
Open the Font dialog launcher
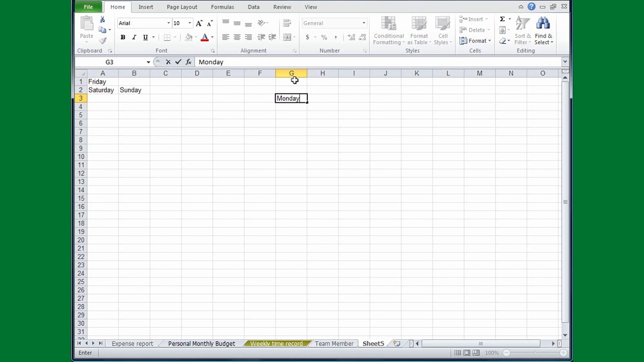[x=212, y=51]
